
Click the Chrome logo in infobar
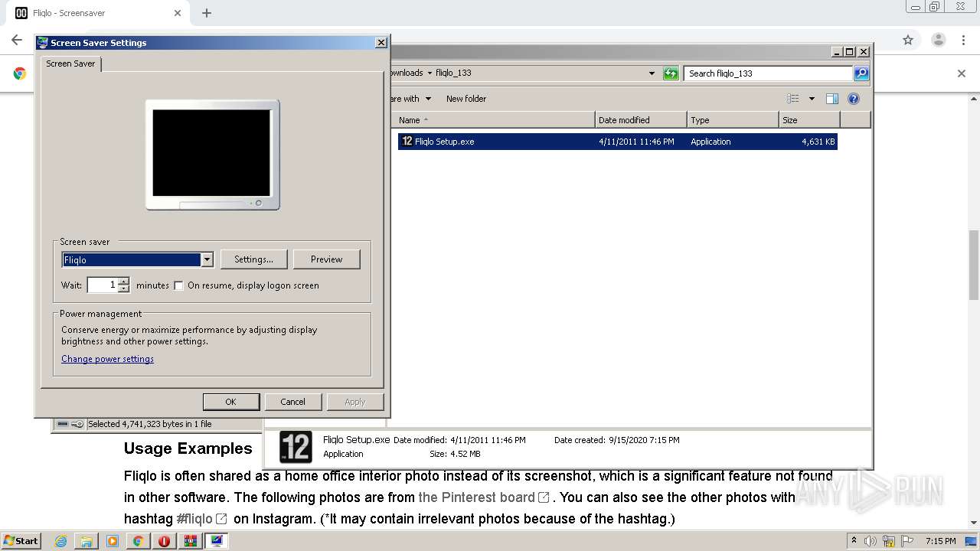(x=20, y=73)
